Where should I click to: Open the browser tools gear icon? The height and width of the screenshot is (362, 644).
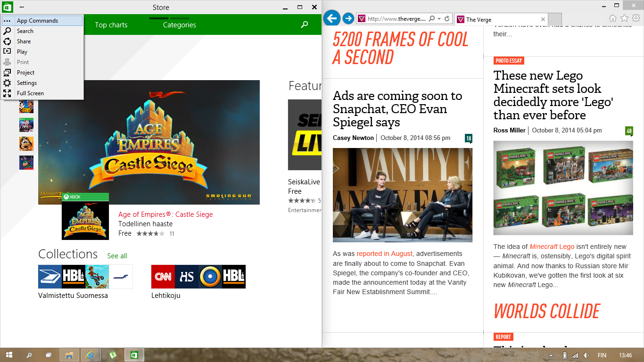pyautogui.click(x=636, y=18)
